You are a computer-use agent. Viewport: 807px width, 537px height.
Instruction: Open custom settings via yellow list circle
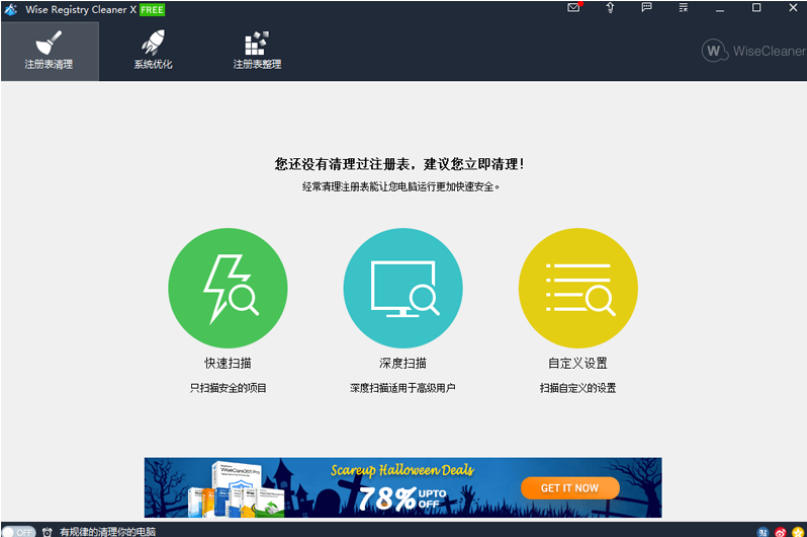578,288
